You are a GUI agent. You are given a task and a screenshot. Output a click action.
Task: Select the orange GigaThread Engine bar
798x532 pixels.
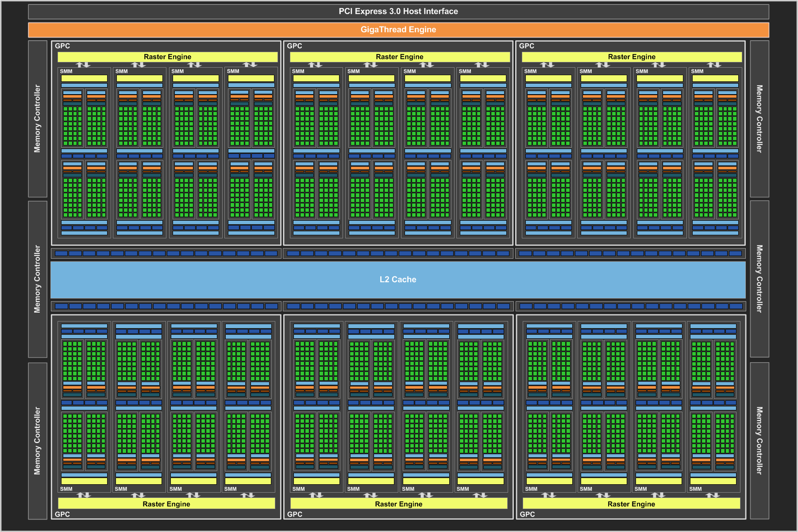click(398, 30)
